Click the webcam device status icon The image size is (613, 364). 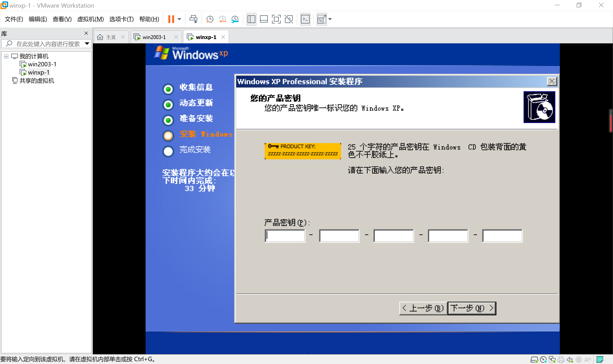(x=579, y=360)
